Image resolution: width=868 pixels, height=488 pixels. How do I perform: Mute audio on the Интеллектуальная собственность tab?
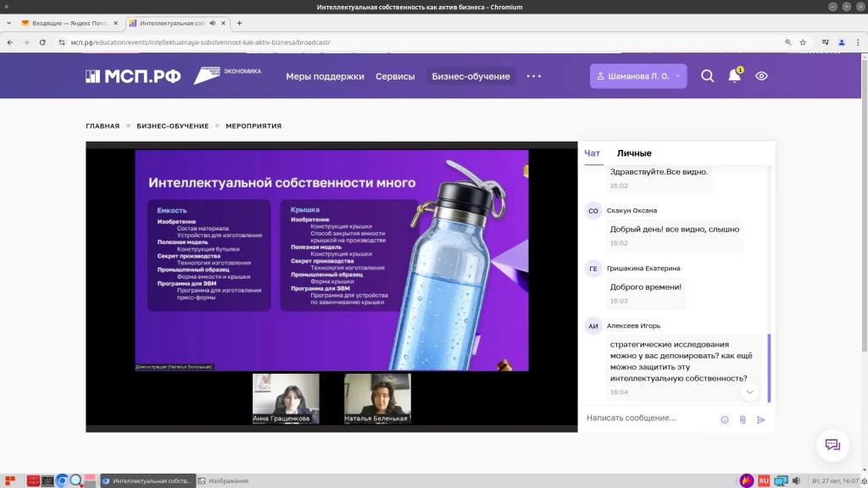213,23
